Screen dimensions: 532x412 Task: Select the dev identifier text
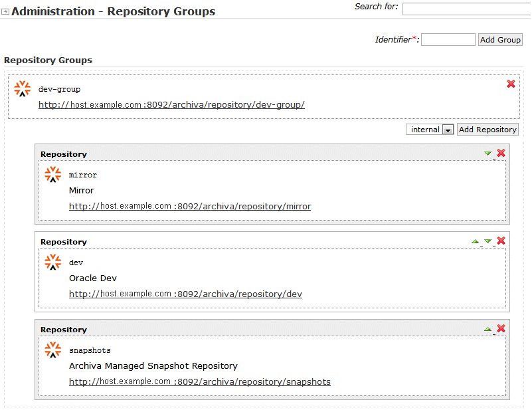[x=76, y=262]
